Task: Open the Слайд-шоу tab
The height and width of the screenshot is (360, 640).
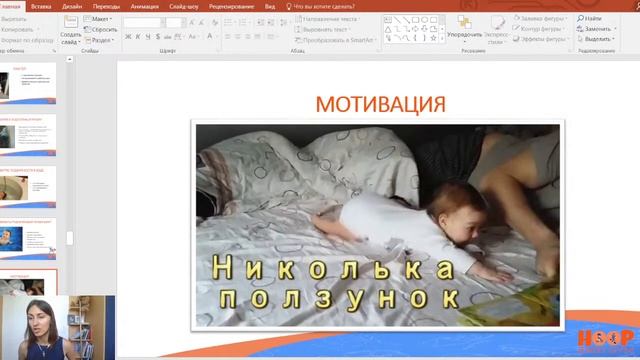Action: pos(183,7)
